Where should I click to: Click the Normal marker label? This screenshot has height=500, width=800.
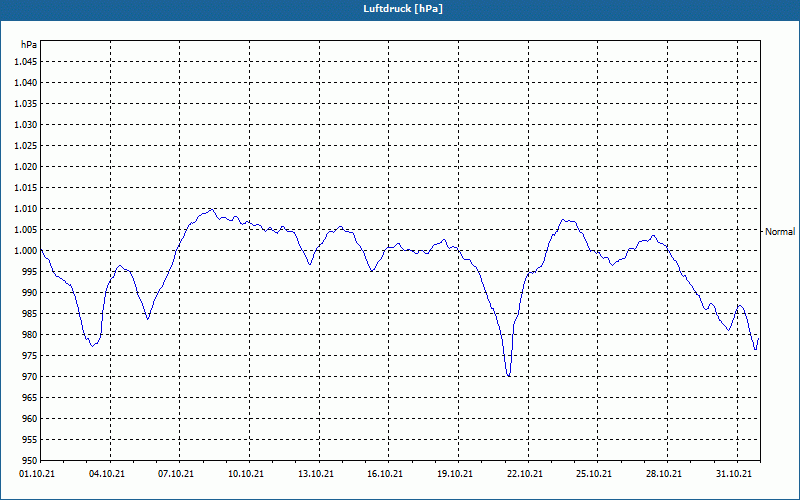pos(780,232)
